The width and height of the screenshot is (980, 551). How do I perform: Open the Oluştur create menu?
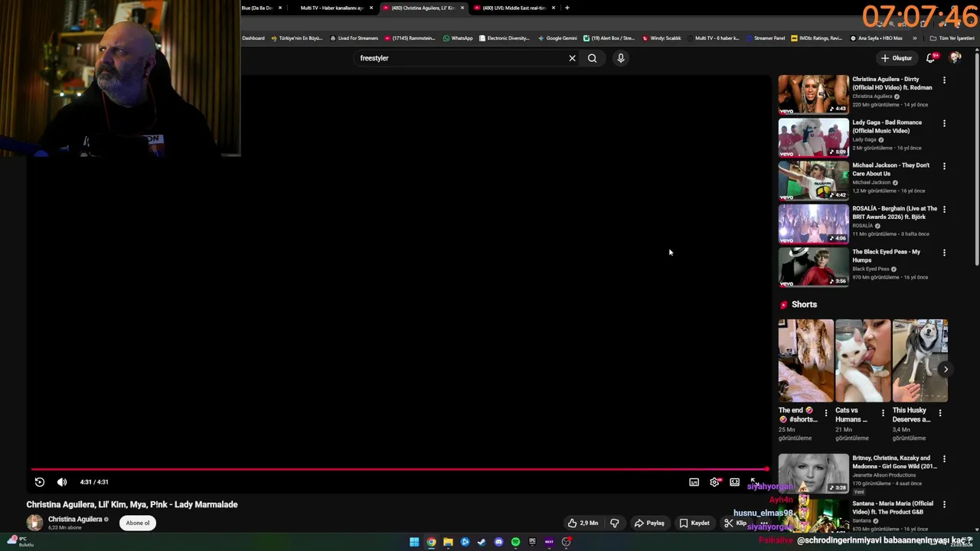pyautogui.click(x=897, y=58)
